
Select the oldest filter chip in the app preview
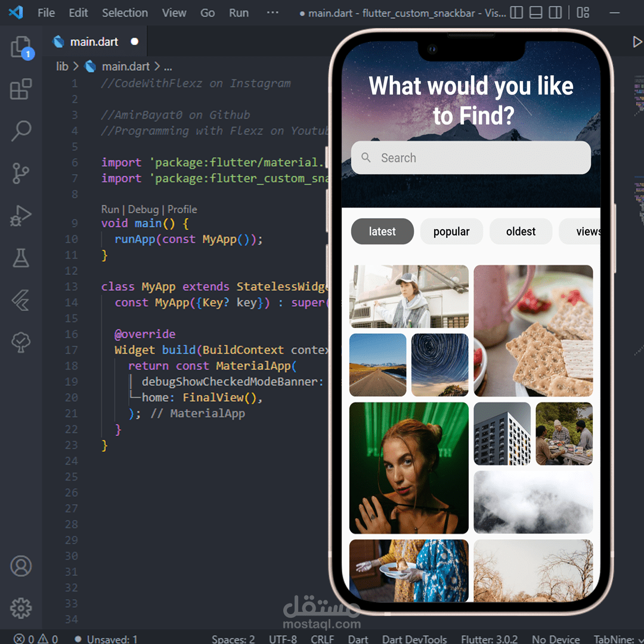521,231
